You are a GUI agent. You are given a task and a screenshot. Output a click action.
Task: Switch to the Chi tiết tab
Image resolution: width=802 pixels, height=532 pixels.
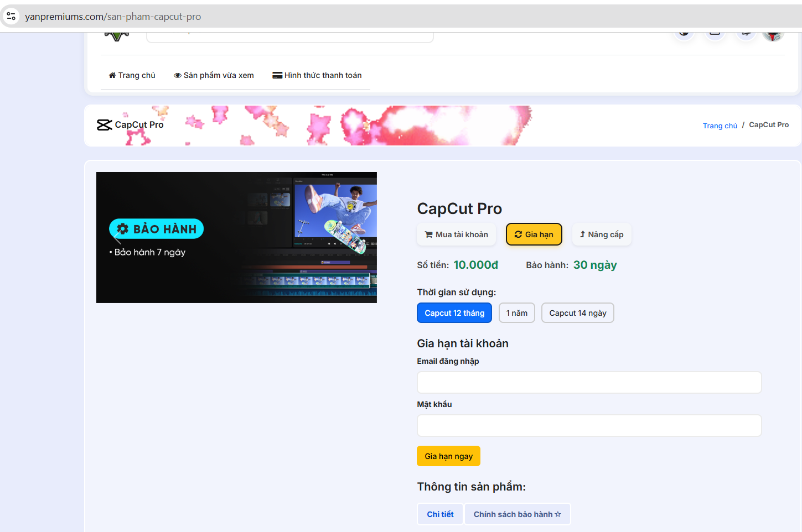440,514
